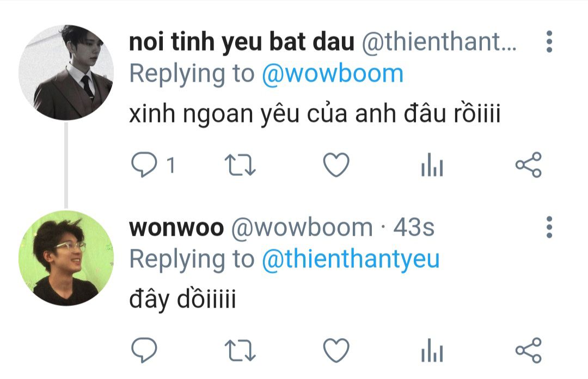Screen dimensions: 588x379
Task: Open display name 'noi tinh yeu bat dau'
Action: tap(242, 41)
